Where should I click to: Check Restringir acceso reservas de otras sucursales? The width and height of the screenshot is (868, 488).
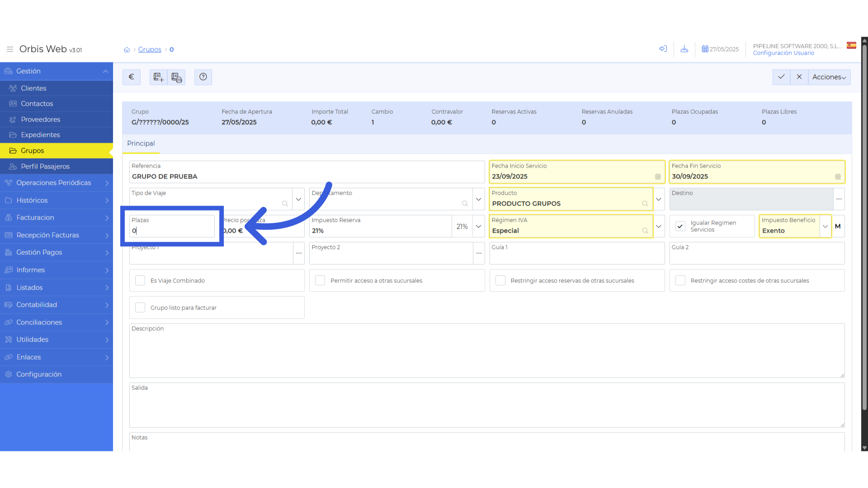coord(500,281)
